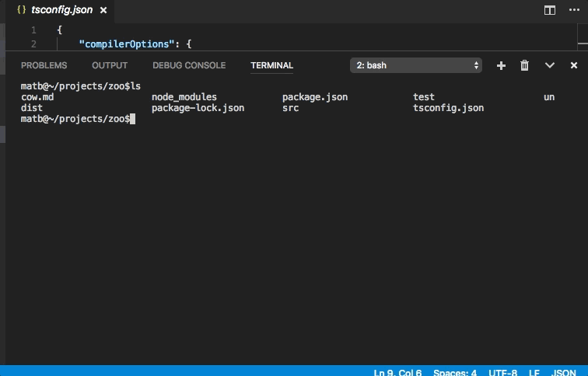Click 'dist' in terminal listing
Screen dimensions: 588x376
(x=32, y=108)
